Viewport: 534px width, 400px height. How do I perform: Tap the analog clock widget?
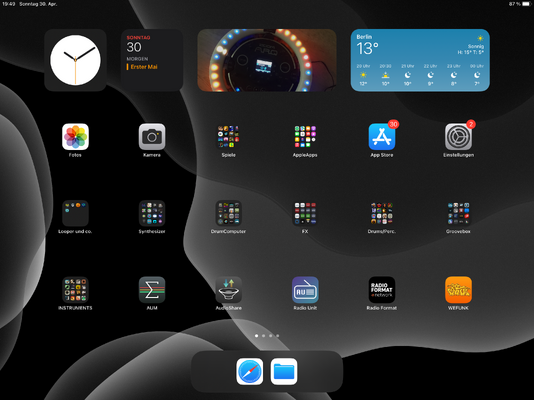coord(75,60)
